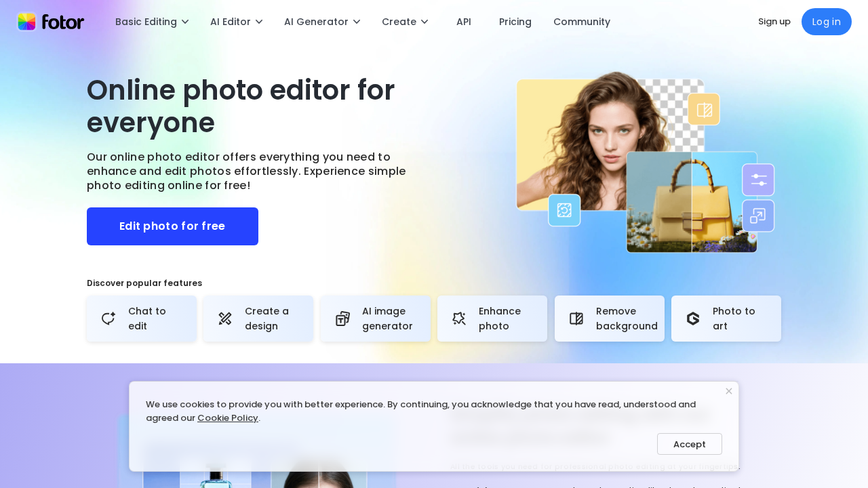
Task: Open the AI Generator dropdown menu
Action: 322,22
